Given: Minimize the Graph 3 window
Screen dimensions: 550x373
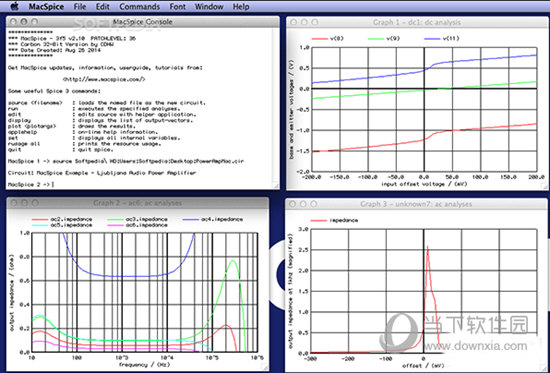Looking at the screenshot, I should coord(303,204).
